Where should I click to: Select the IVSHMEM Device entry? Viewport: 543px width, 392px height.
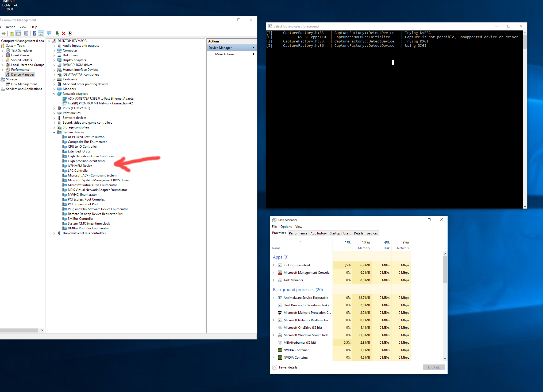click(80, 166)
